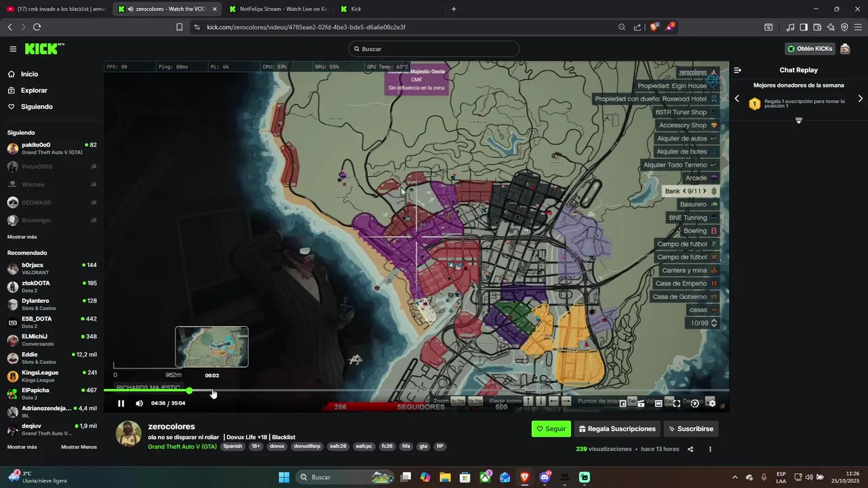This screenshot has height=488, width=868.
Task: Open Brave Rewards triangle icon
Action: pyautogui.click(x=670, y=27)
